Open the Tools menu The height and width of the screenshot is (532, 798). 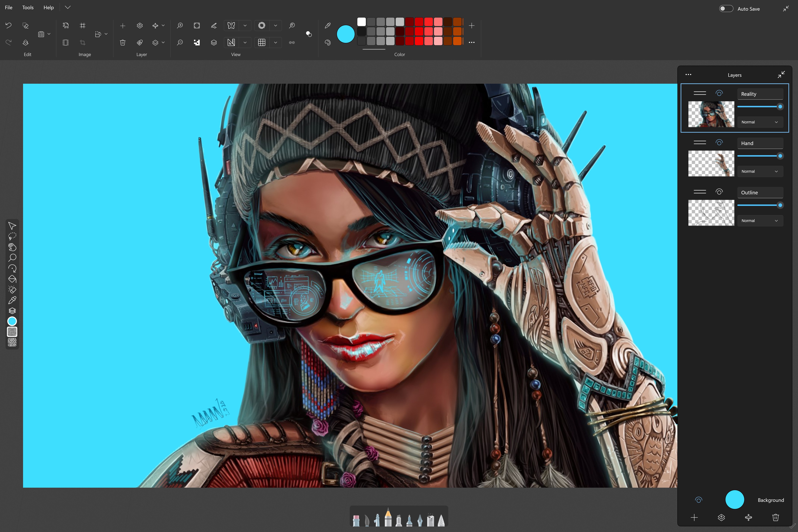click(27, 7)
